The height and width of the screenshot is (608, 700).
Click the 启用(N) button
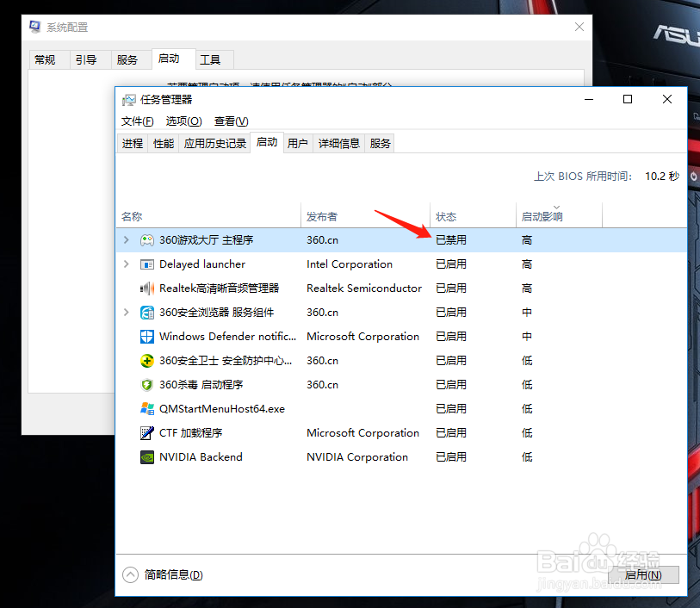(643, 575)
